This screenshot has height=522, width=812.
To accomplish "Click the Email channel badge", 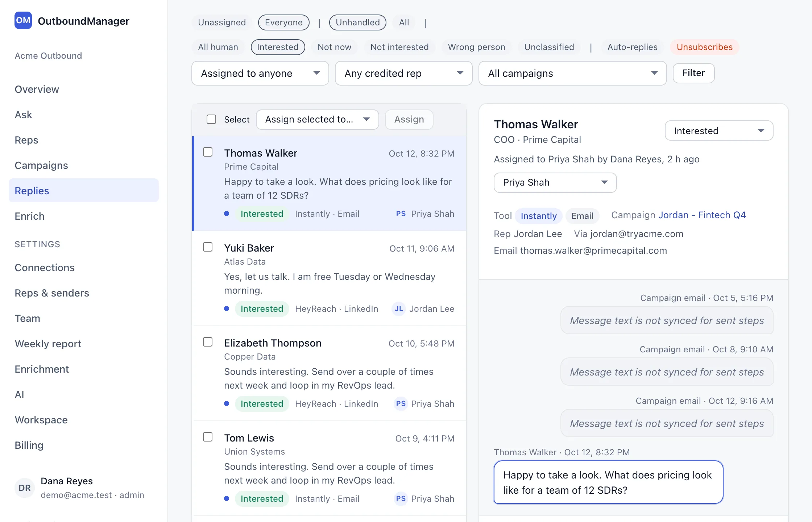I will 583,216.
